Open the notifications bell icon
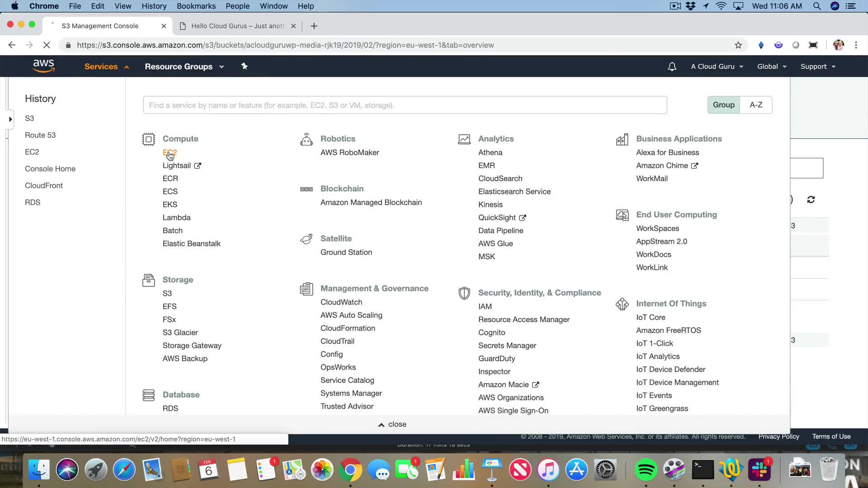 click(672, 66)
